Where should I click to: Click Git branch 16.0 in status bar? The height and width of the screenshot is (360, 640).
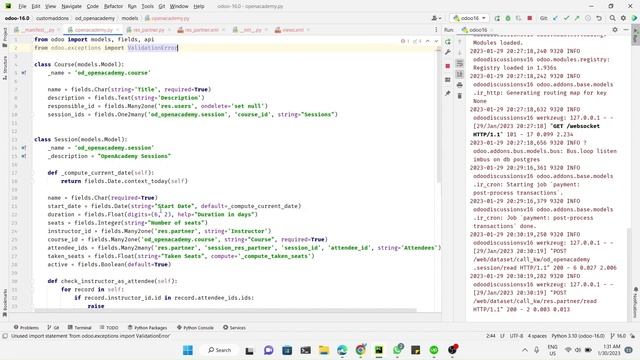coord(618,336)
